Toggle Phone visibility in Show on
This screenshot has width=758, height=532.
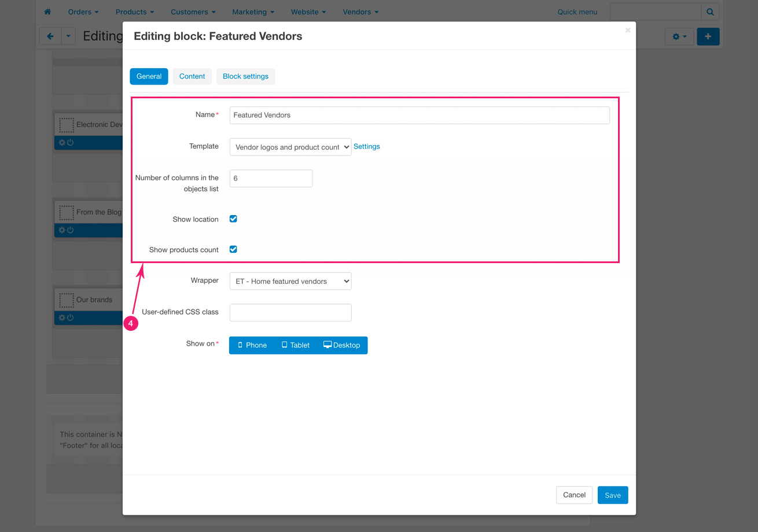(252, 345)
